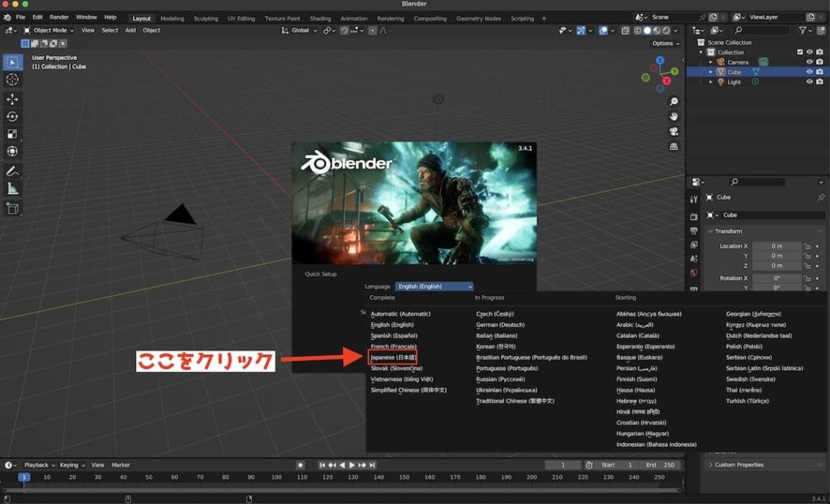Select the Select Box tool
Viewport: 830px width, 504px height.
[x=12, y=62]
